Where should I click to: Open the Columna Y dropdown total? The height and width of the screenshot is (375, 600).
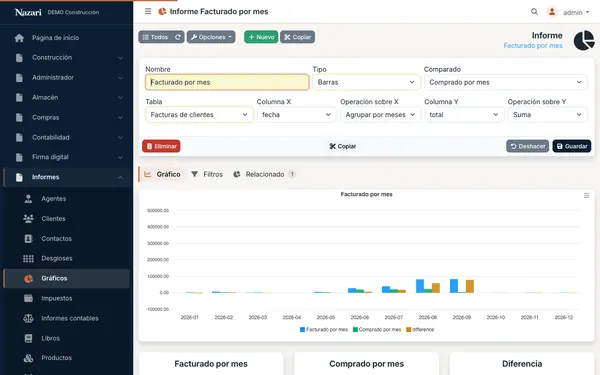click(464, 115)
